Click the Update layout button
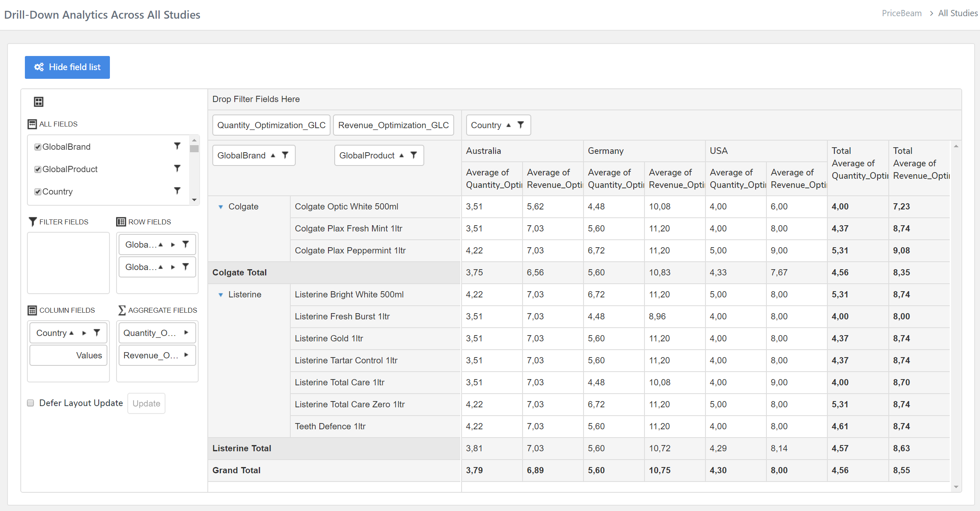Screen dimensions: 980x511 click(x=146, y=403)
